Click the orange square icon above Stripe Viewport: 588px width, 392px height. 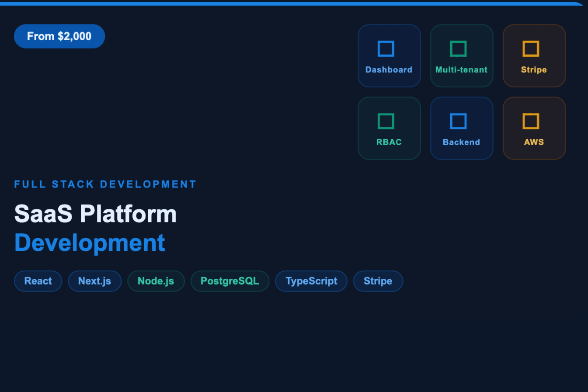point(531,49)
